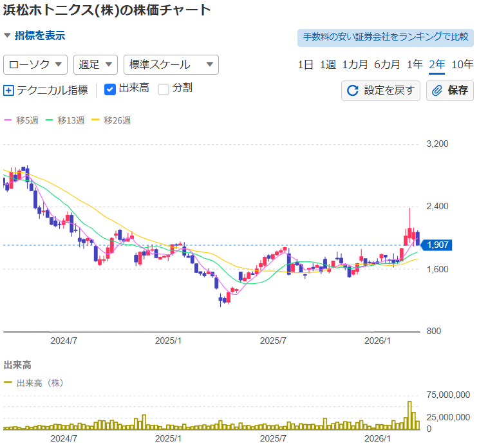Enable the 分割 split checkbox

164,89
